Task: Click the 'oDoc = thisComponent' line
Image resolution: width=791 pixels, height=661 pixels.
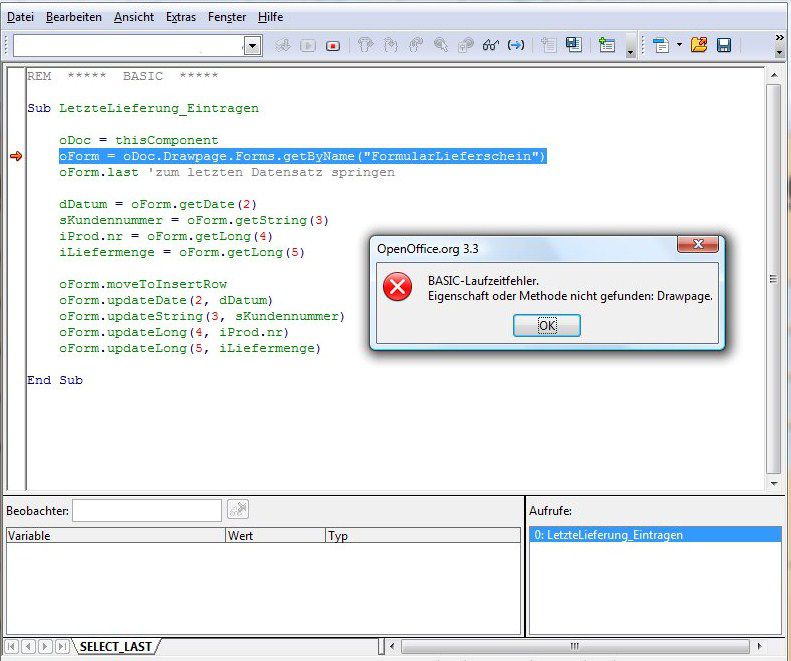Action: point(139,140)
